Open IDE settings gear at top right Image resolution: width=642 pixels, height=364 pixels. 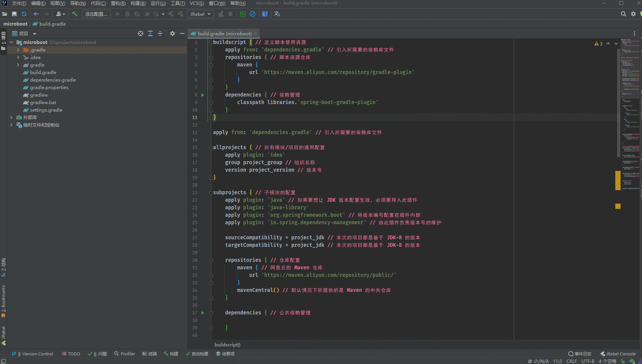tap(633, 14)
